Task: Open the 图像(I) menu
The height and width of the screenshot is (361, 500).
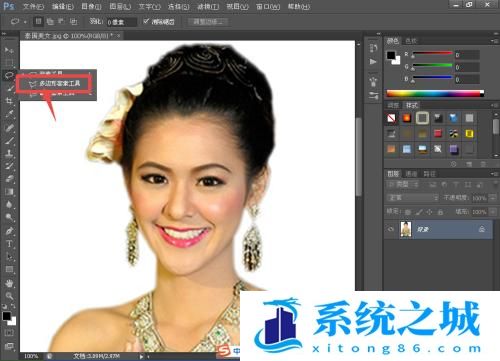Action: click(91, 6)
